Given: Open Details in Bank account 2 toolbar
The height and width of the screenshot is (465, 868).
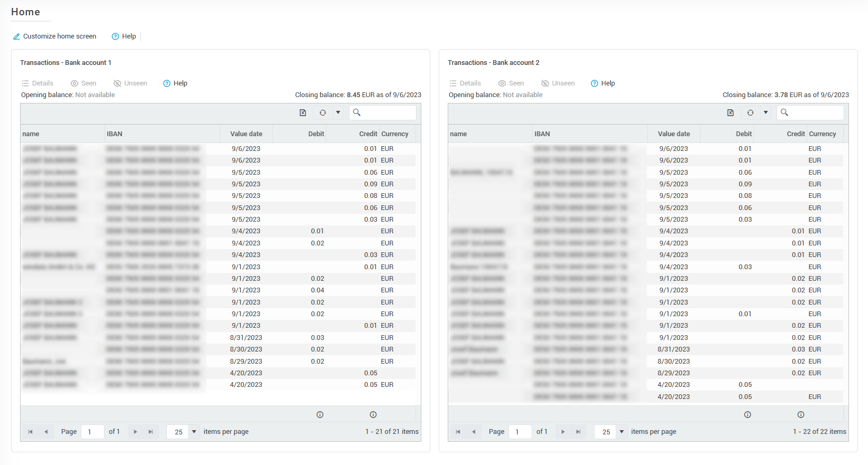Looking at the screenshot, I should (x=465, y=83).
